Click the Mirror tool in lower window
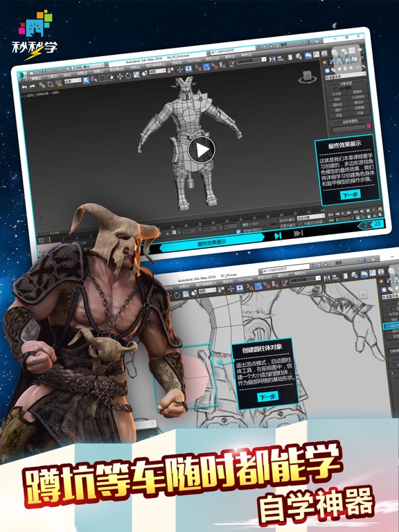 pos(326,278)
